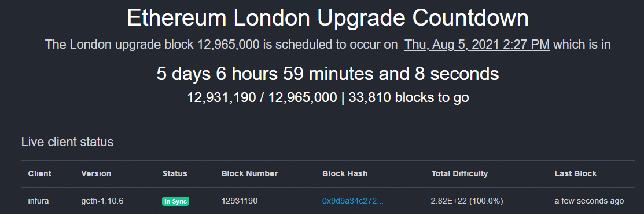
Task: Open the 0x9d9a34c272... block hash link
Action: tap(353, 201)
